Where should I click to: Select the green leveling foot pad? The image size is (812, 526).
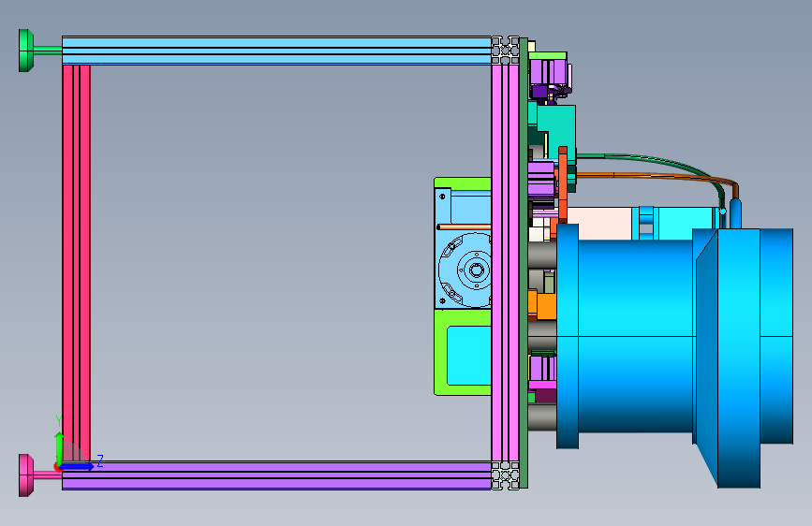(x=26, y=51)
